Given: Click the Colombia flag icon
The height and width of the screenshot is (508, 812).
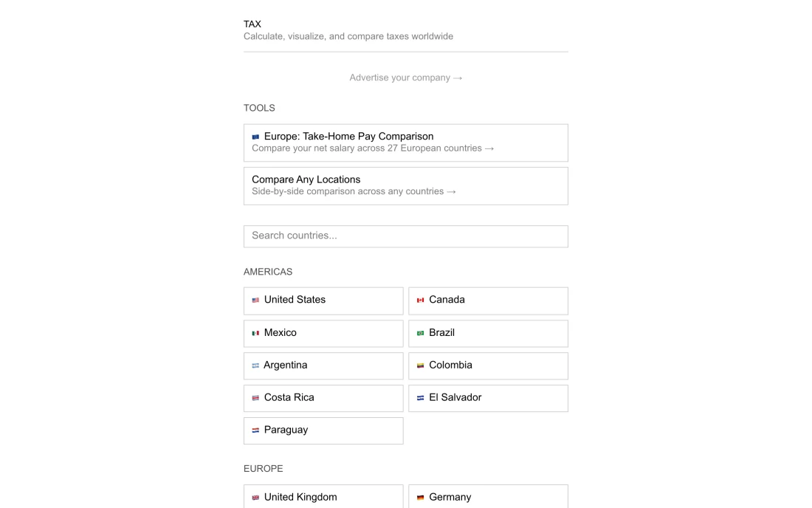Looking at the screenshot, I should tap(420, 365).
